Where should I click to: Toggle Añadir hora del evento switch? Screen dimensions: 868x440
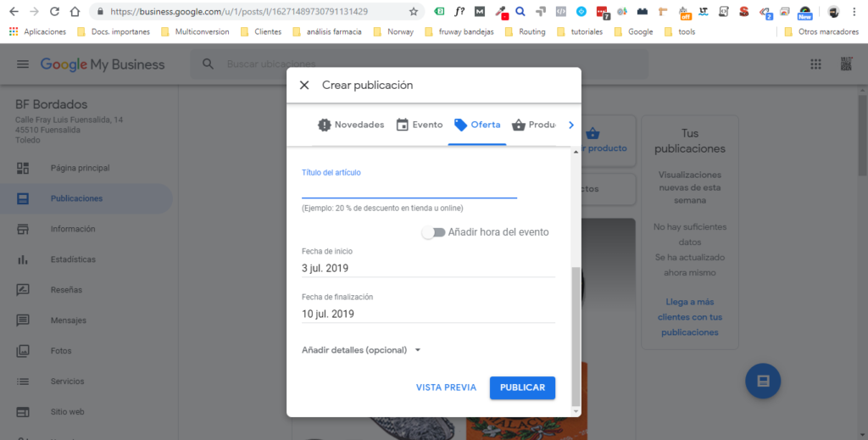433,232
